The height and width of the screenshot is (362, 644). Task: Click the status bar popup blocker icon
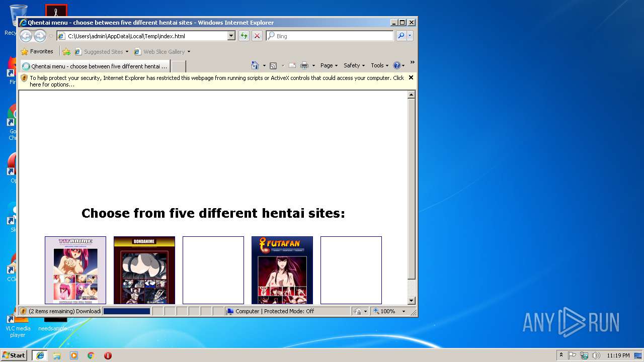coord(358,311)
